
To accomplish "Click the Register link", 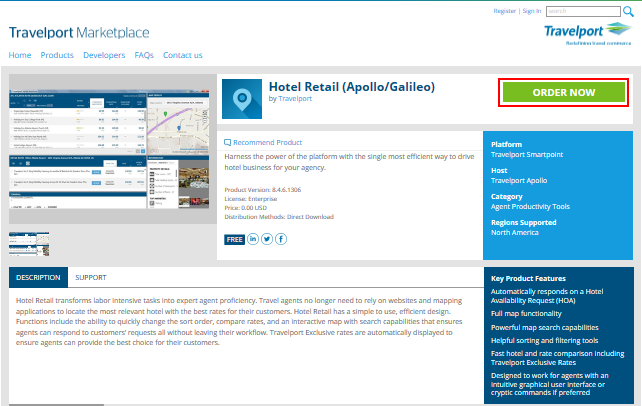I will point(506,12).
